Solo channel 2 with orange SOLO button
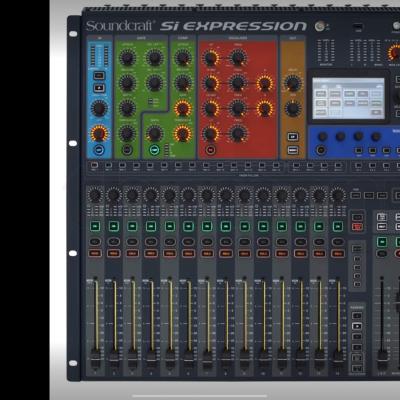The height and width of the screenshot is (400, 400). (x=114, y=253)
